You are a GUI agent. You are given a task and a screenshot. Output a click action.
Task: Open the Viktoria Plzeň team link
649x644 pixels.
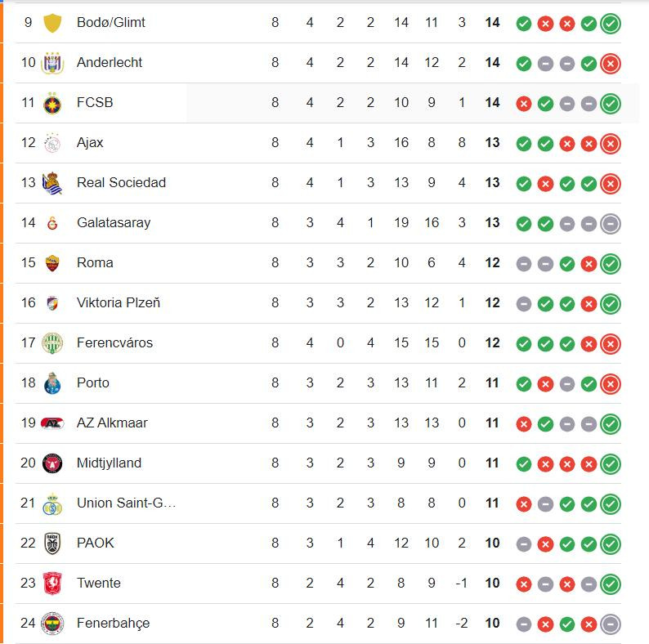point(119,302)
